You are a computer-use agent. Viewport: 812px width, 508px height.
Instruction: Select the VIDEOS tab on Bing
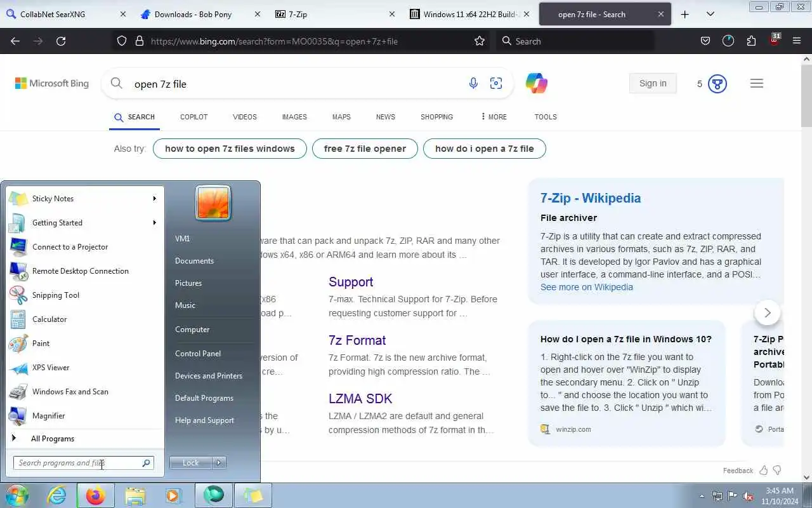point(245,117)
